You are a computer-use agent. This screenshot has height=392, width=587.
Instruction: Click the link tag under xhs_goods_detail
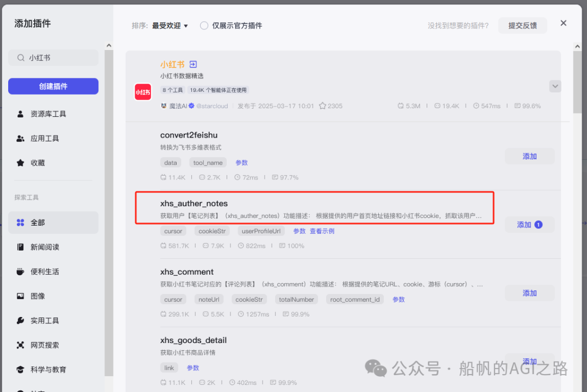point(169,368)
